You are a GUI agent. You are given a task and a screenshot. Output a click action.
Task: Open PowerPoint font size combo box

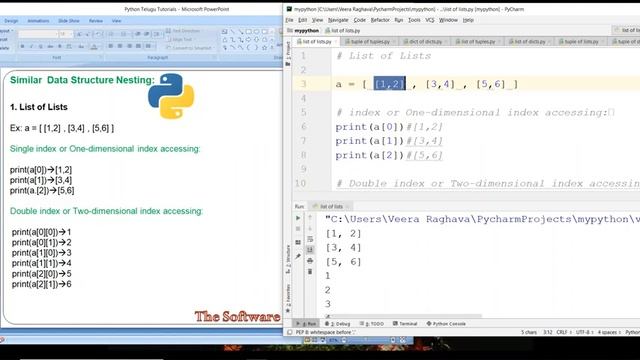pos(67,34)
